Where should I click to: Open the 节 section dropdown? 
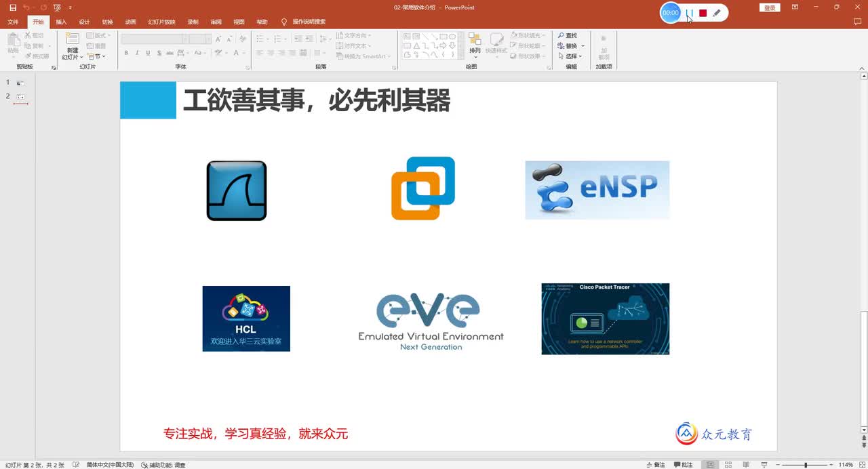97,56
